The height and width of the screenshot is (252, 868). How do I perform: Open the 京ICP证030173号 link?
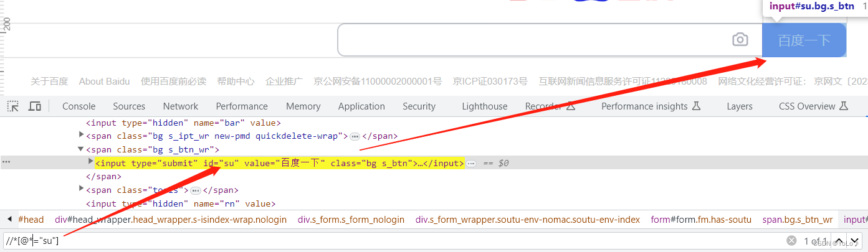490,82
